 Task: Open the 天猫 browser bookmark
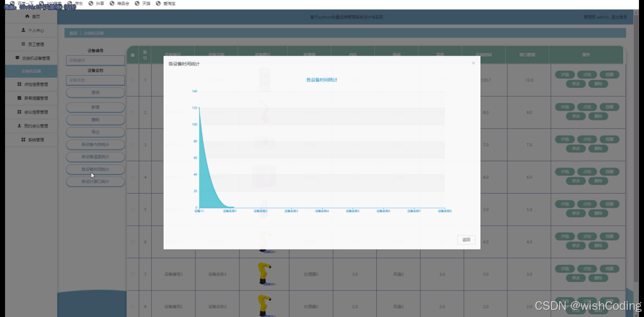tap(144, 3)
